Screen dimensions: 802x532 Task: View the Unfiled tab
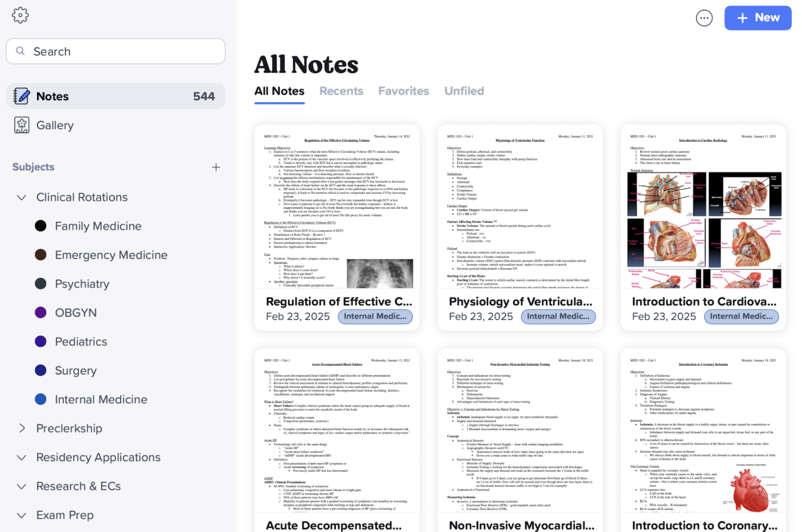(x=464, y=90)
